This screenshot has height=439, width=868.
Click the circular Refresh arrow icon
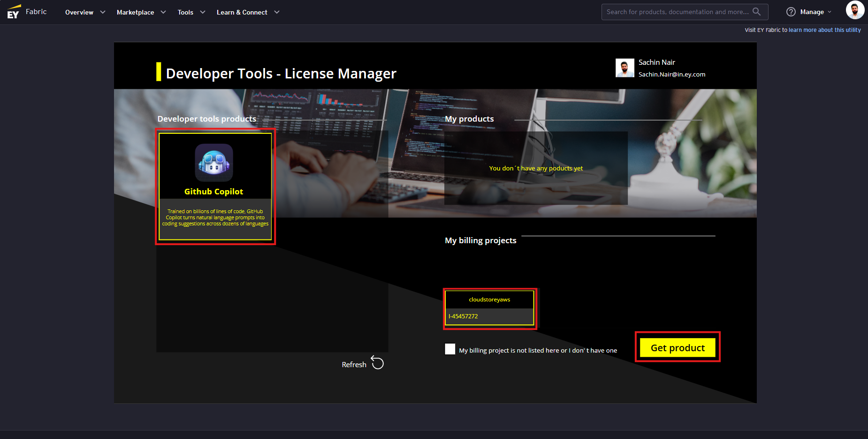[x=377, y=363]
